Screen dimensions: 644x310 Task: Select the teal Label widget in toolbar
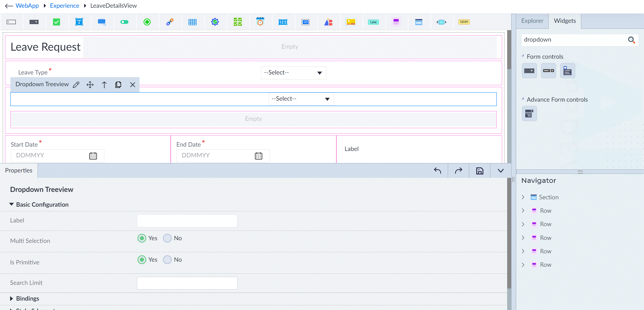[373, 22]
